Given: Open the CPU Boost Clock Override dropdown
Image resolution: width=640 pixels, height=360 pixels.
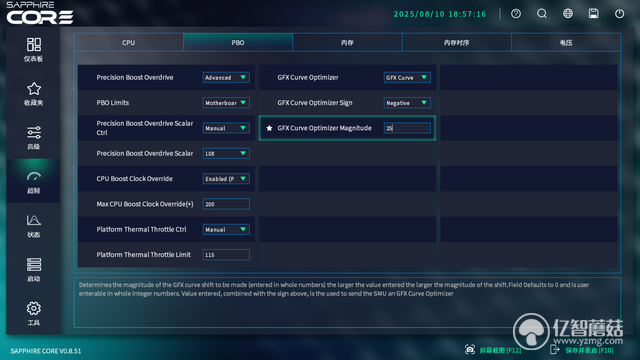Looking at the screenshot, I should coord(226,179).
